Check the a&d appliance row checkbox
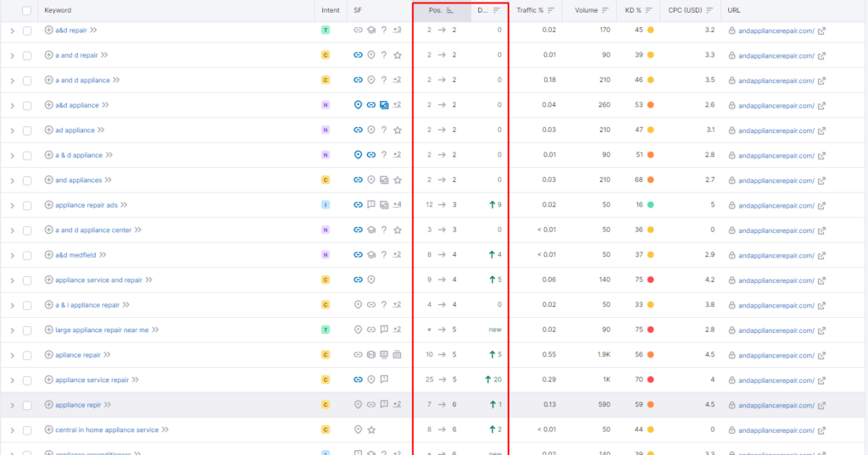868x455 pixels. point(26,105)
